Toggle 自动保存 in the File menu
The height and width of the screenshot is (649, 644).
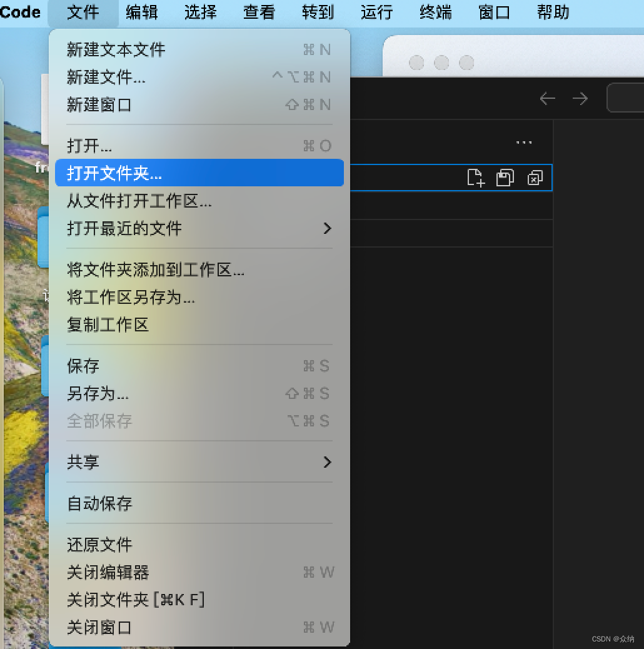(x=99, y=503)
